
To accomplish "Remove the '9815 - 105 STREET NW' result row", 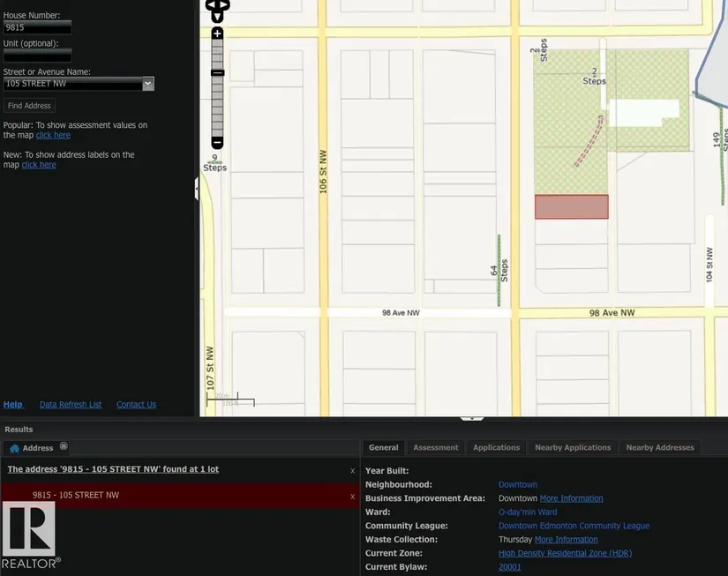I will click(x=352, y=496).
